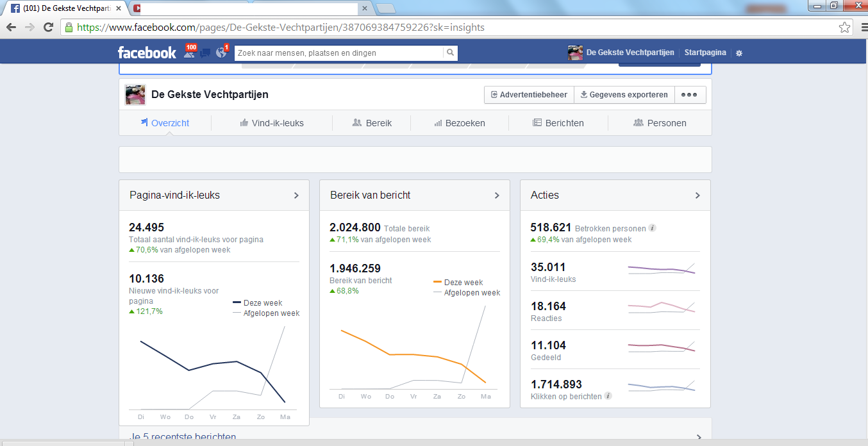Open the messages icon in Facebook header
Image resolution: width=868 pixels, height=446 pixels.
tap(205, 53)
